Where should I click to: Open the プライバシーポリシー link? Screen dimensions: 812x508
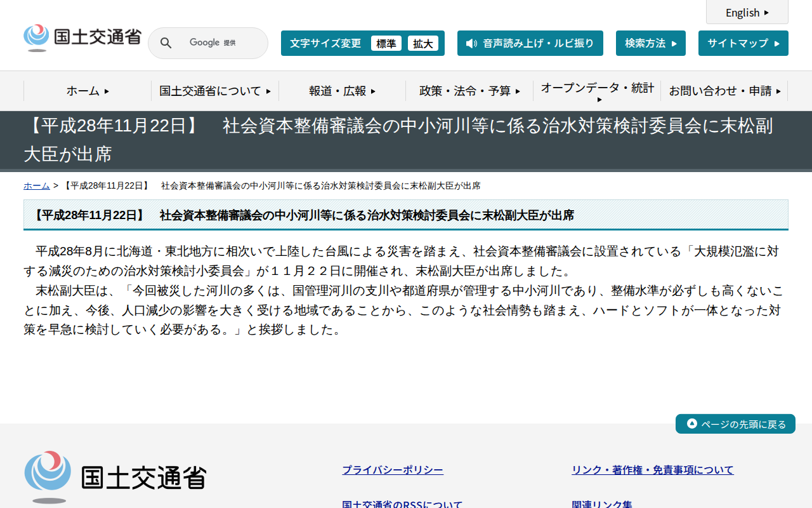tap(392, 469)
